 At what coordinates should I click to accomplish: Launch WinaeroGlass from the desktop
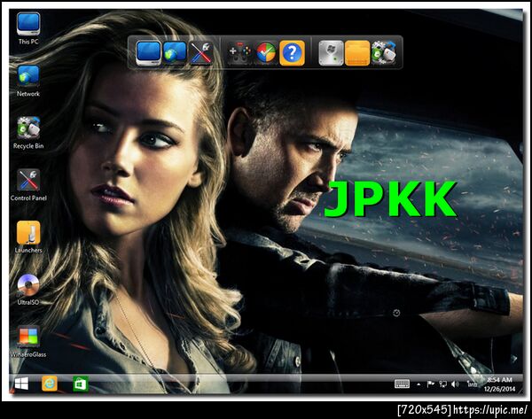pos(28,342)
